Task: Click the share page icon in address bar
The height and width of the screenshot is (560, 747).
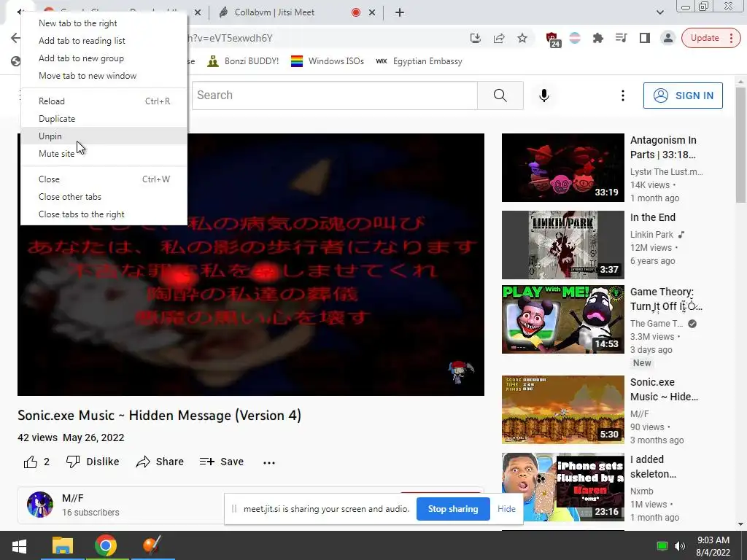Action: coord(499,38)
